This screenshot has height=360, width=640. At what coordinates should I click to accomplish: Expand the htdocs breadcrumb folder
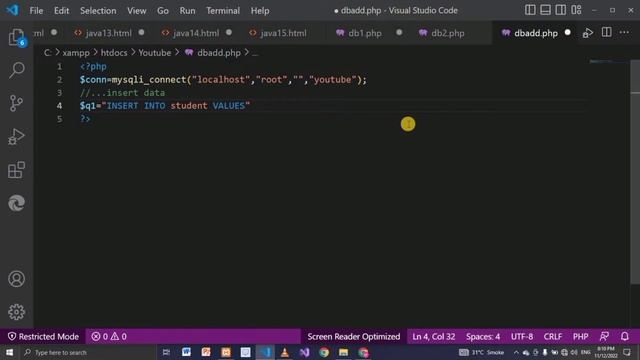[x=114, y=53]
